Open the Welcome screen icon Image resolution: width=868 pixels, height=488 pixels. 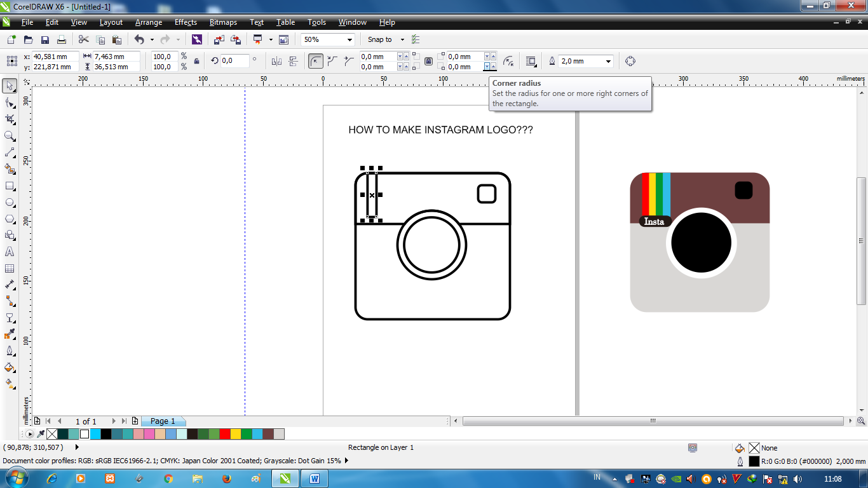[x=283, y=39]
